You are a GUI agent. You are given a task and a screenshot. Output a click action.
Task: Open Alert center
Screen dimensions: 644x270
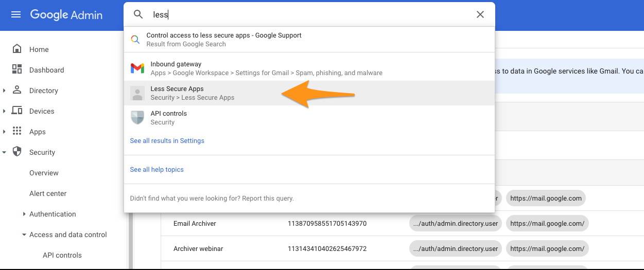coord(48,193)
